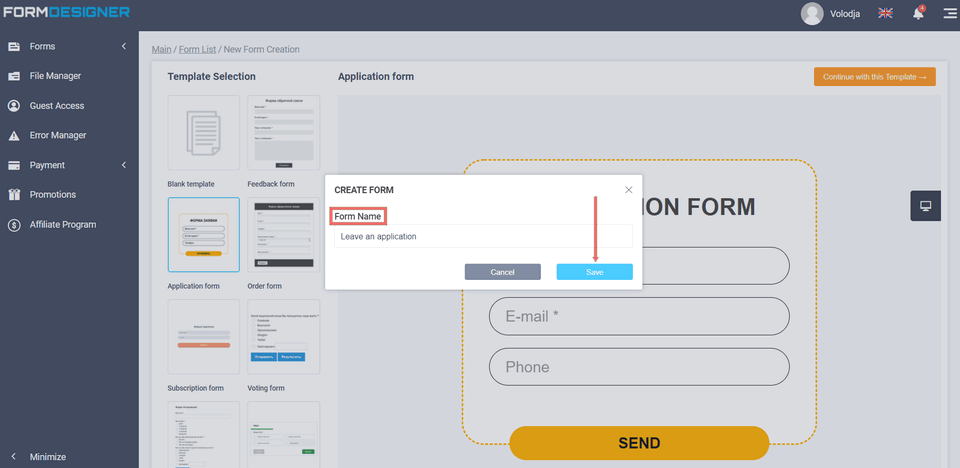Open Error Manager warning icon
The image size is (960, 468).
coord(14,135)
